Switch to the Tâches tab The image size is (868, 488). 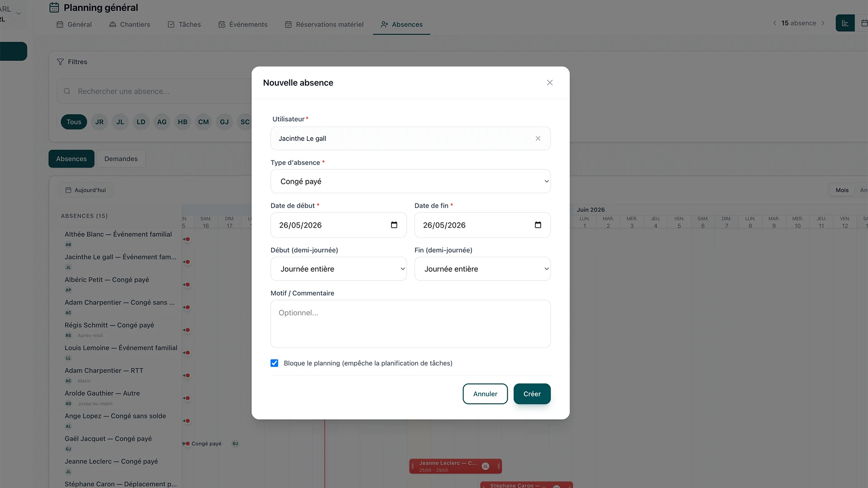pos(184,24)
